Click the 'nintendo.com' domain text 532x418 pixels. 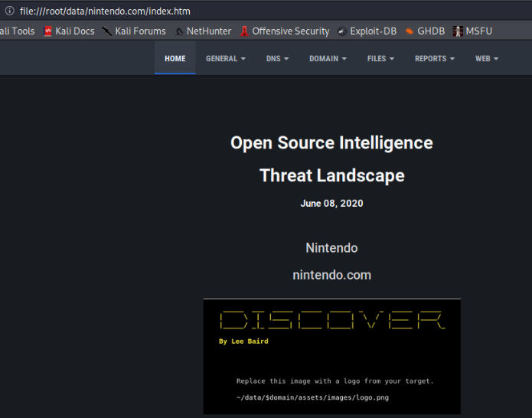[x=331, y=275]
